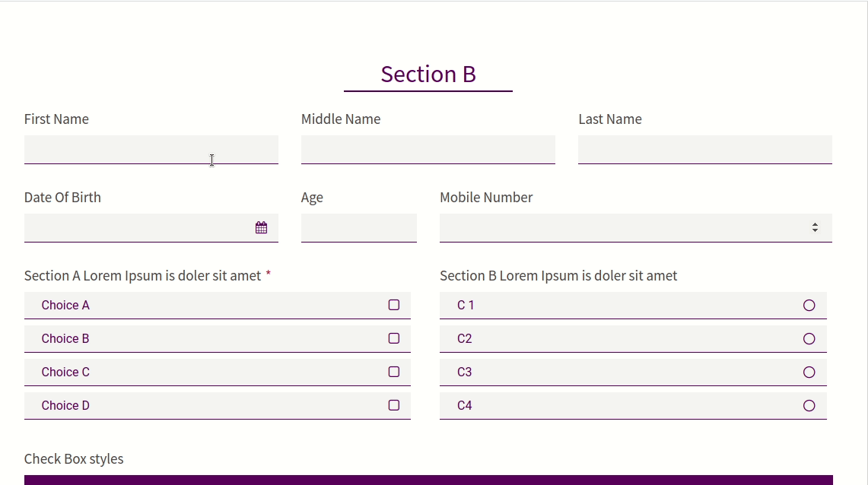
Task: Focus the First Name input field
Action: click(151, 149)
